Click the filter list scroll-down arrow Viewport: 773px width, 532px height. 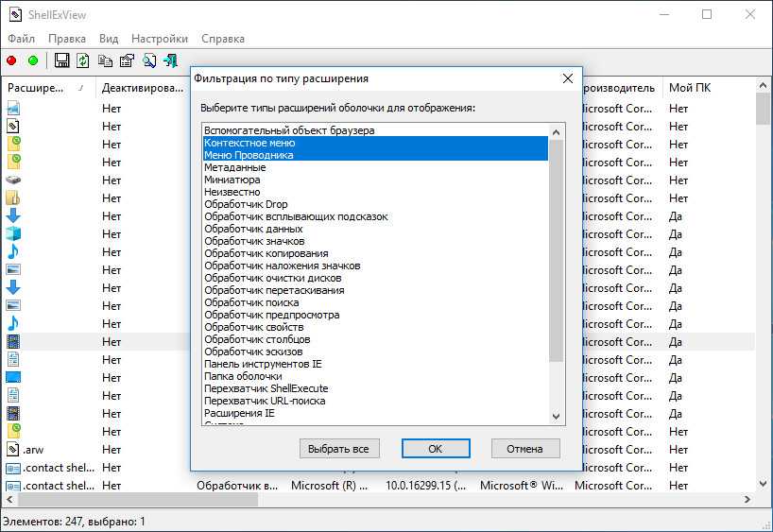556,417
